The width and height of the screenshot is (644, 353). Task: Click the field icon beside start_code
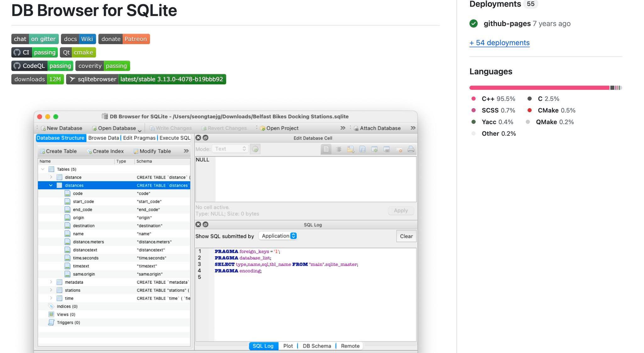click(67, 201)
